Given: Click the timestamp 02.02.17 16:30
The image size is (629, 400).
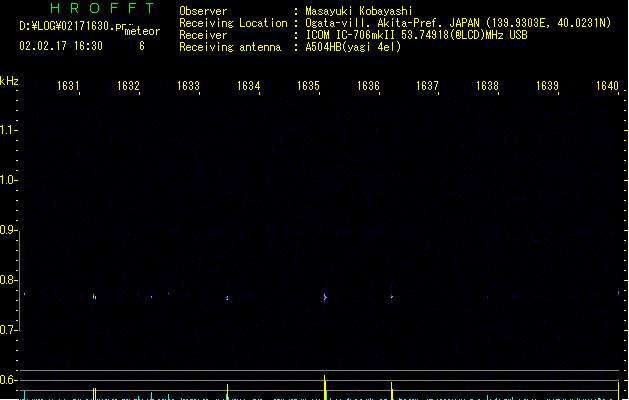Looking at the screenshot, I should pyautogui.click(x=61, y=46).
